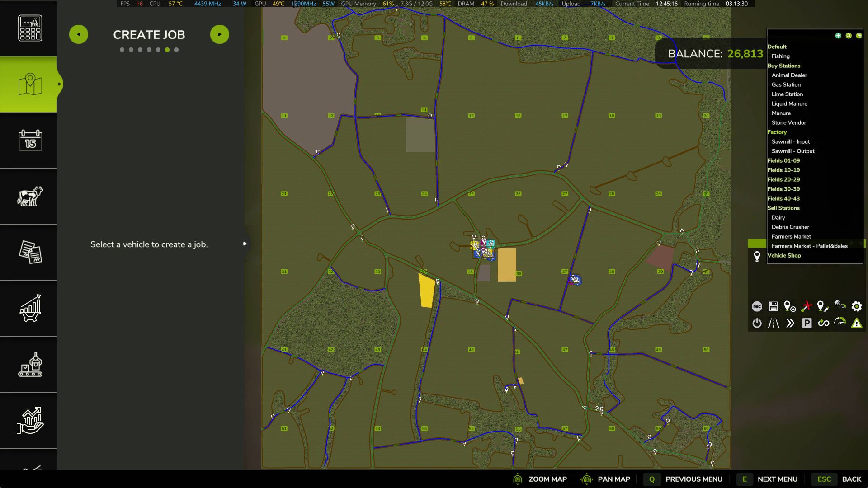868x488 pixels.
Task: Select the first page indicator dot
Action: point(122,50)
